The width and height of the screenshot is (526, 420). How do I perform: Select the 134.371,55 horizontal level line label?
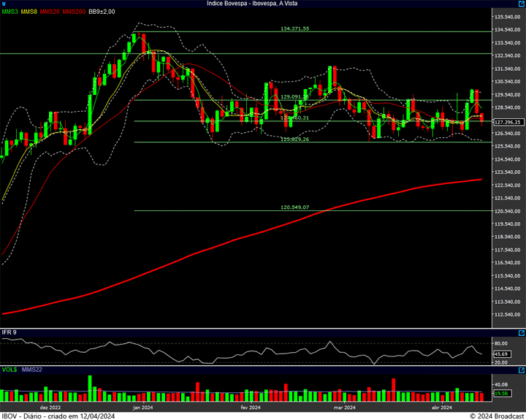(x=294, y=28)
